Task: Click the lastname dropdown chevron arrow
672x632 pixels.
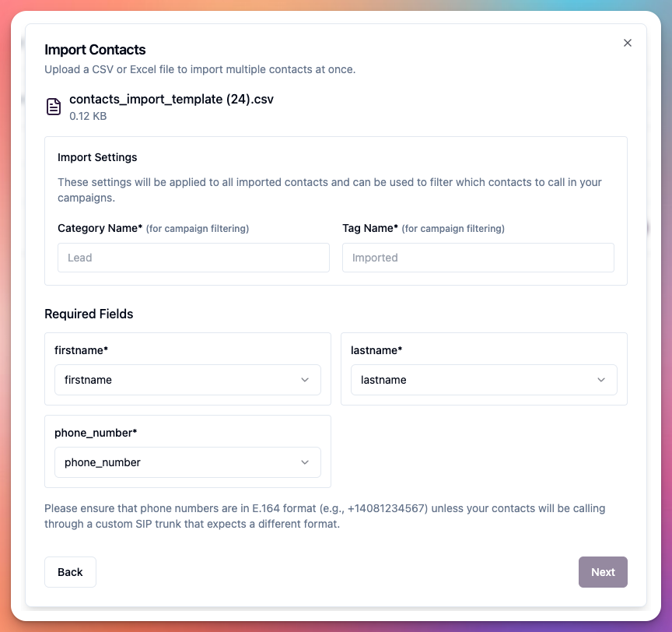Action: pos(601,380)
